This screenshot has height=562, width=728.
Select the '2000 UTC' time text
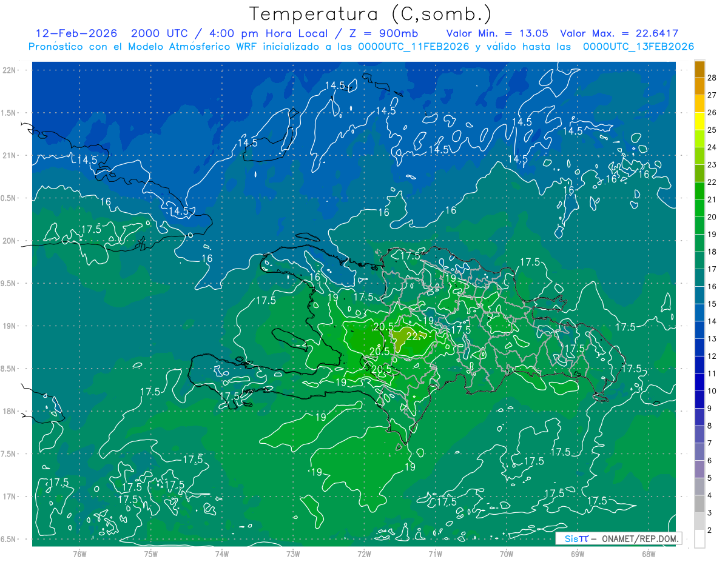click(x=160, y=33)
